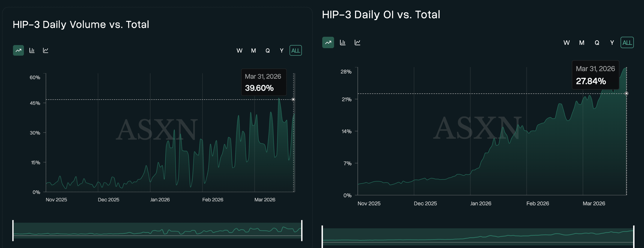The image size is (644, 248).
Task: Select area chart icon in OI panel
Action: [328, 42]
